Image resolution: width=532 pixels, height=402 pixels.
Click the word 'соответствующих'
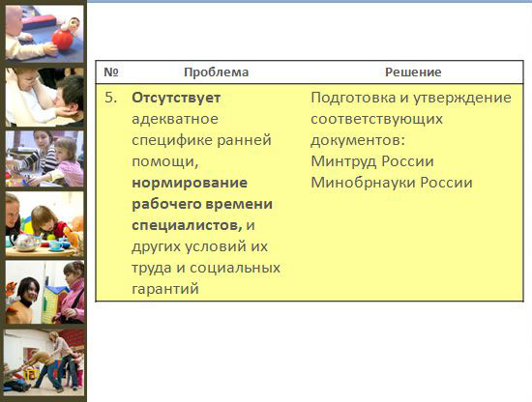(x=376, y=119)
